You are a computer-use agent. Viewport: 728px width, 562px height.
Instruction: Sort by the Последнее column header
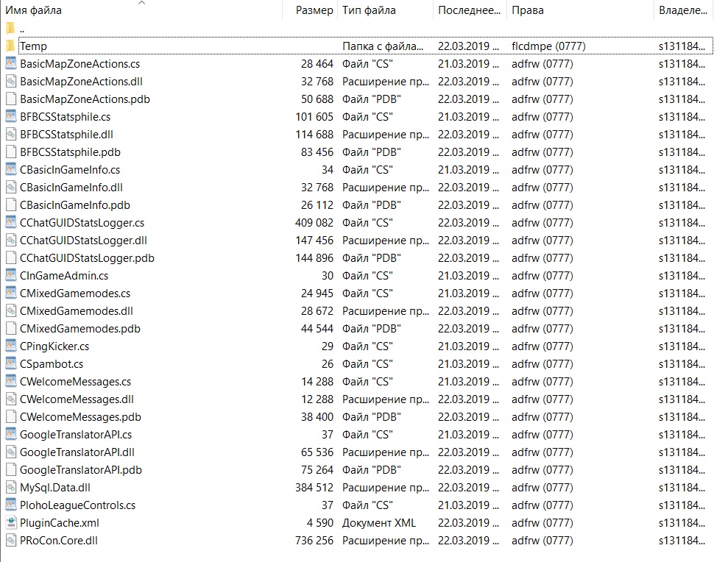pos(470,10)
